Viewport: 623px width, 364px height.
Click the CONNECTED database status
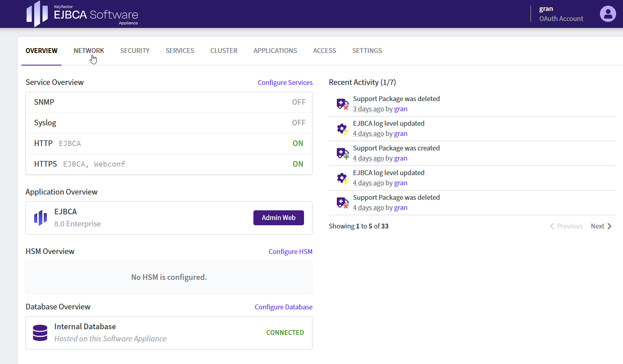[x=285, y=332]
